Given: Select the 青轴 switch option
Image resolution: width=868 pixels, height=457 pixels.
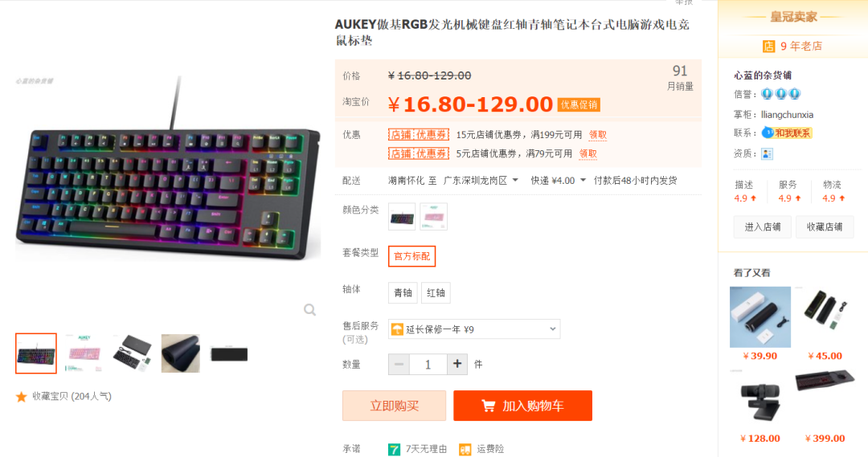Looking at the screenshot, I should [x=403, y=292].
